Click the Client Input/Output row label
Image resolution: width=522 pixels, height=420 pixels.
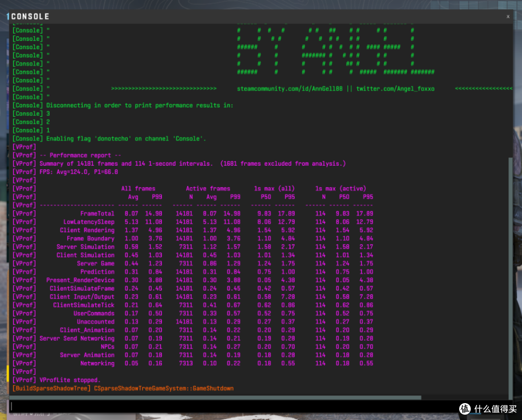click(82, 297)
